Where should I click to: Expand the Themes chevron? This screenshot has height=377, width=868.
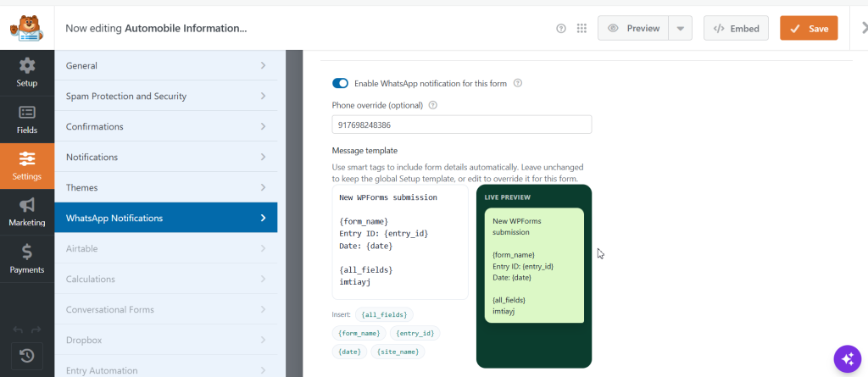click(263, 187)
